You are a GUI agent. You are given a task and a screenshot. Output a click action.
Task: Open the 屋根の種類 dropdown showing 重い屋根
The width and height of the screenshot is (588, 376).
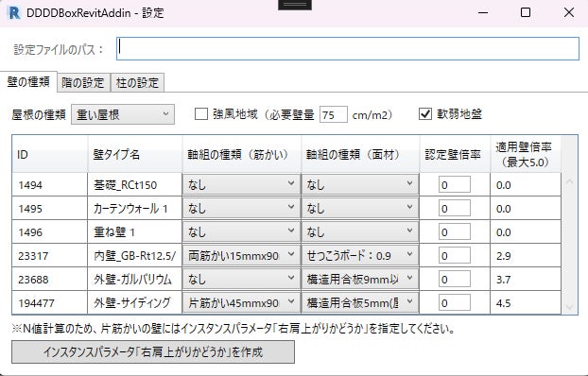click(123, 114)
